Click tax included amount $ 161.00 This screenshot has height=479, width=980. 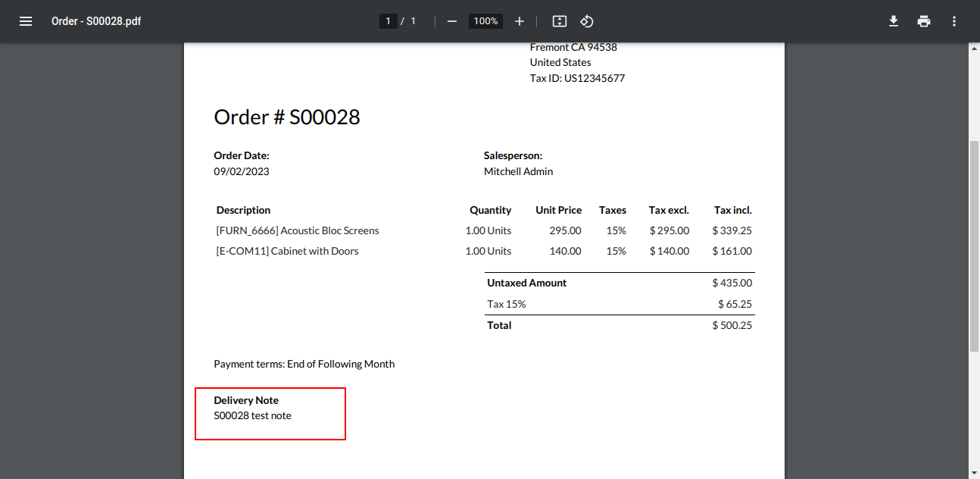[x=732, y=251]
